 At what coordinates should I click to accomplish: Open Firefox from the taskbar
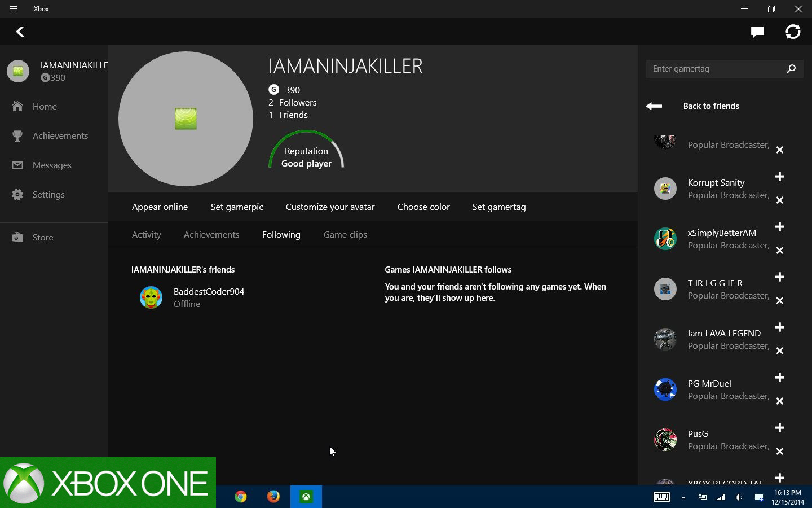point(273,497)
